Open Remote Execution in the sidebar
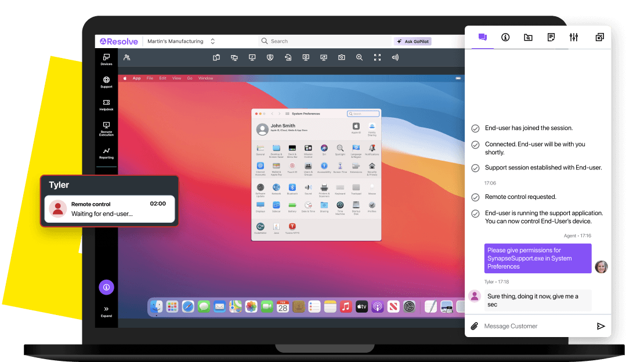The height and width of the screenshot is (362, 644). point(106,129)
